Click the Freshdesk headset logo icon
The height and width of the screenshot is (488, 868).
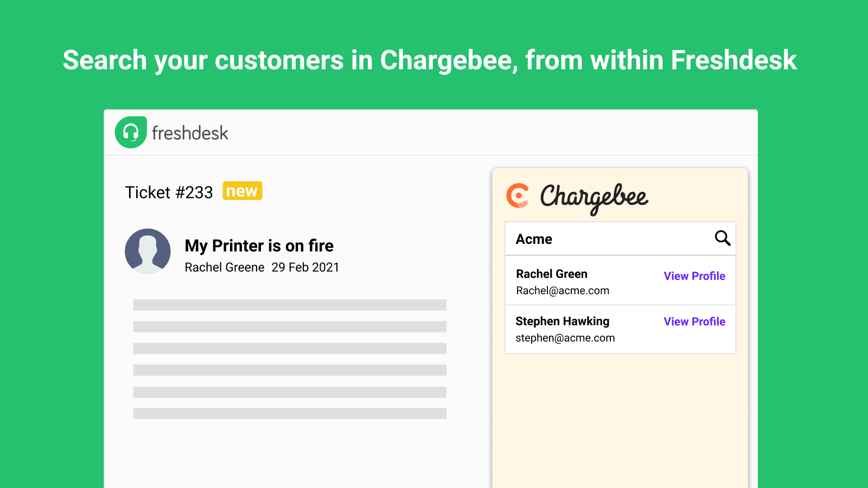[131, 132]
